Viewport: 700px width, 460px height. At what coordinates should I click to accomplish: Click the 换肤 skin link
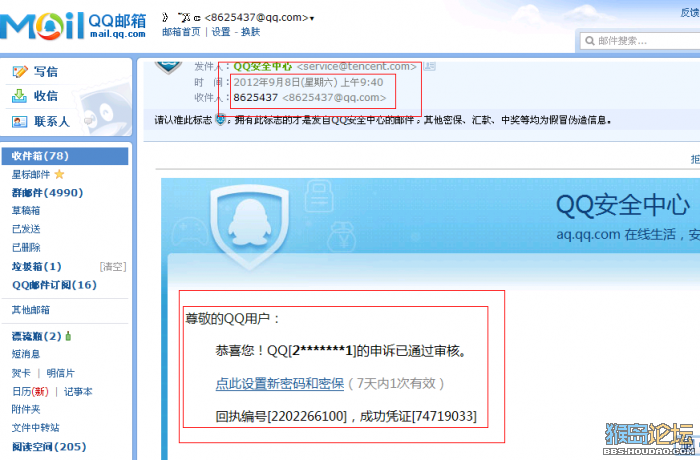coord(250,32)
